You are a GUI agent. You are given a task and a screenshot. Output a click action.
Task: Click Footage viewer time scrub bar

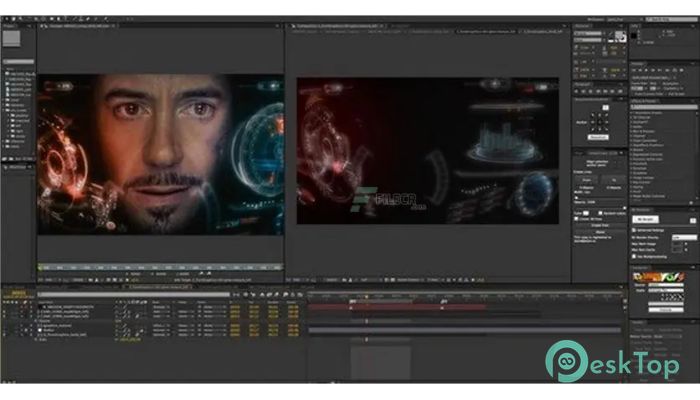[160, 267]
